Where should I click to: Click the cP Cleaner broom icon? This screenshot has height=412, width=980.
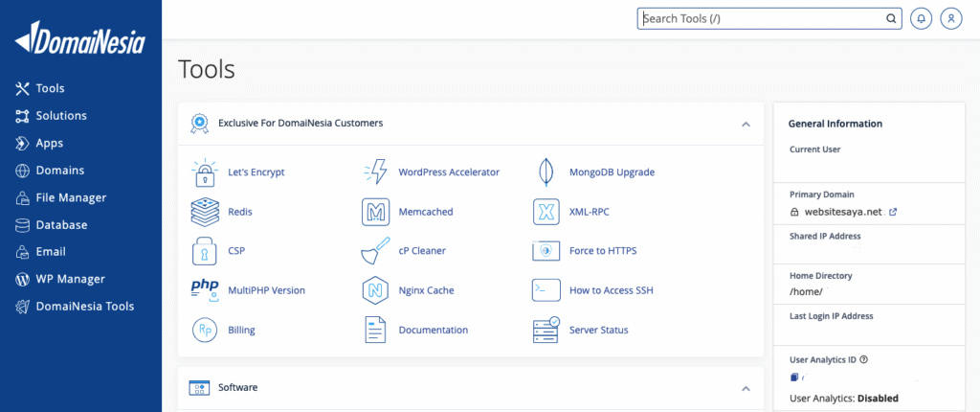(x=375, y=251)
